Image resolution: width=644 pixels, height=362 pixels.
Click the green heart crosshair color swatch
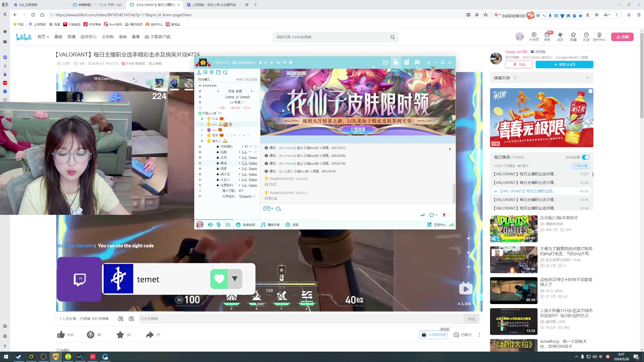(219, 279)
